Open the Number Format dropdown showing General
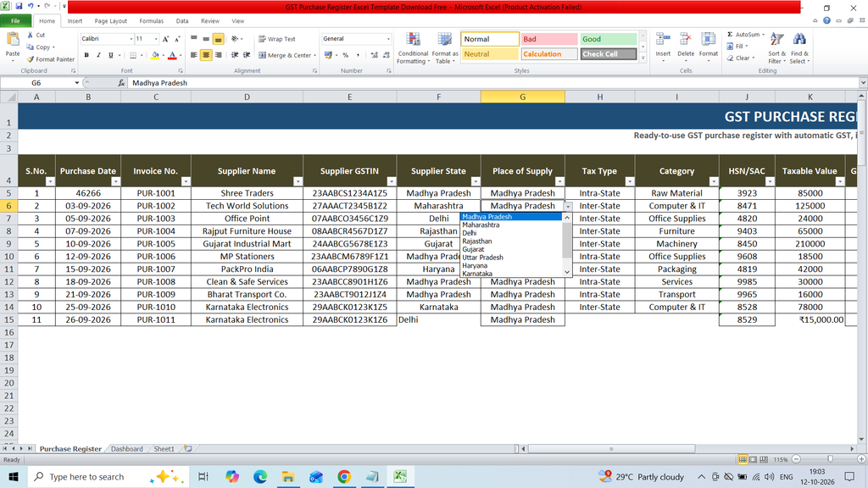The width and height of the screenshot is (868, 488). coord(388,39)
